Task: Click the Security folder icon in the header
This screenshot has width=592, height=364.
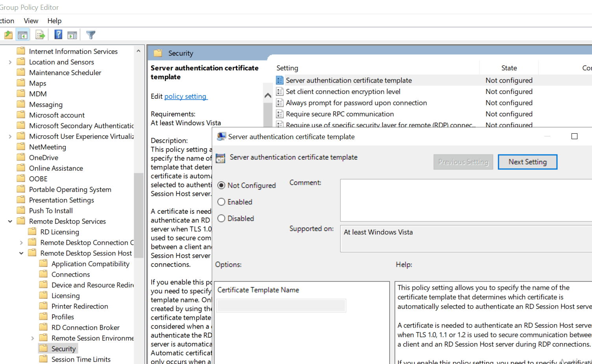Action: tap(158, 53)
